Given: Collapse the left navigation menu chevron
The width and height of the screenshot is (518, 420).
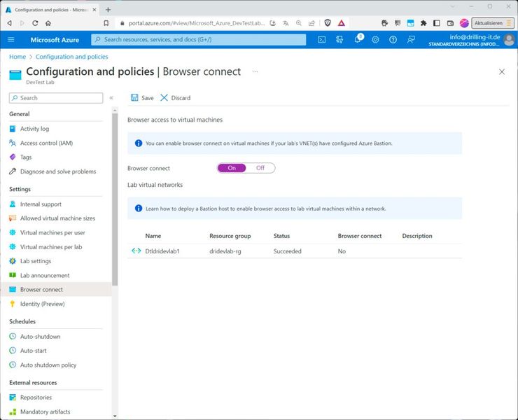Looking at the screenshot, I should 111,98.
